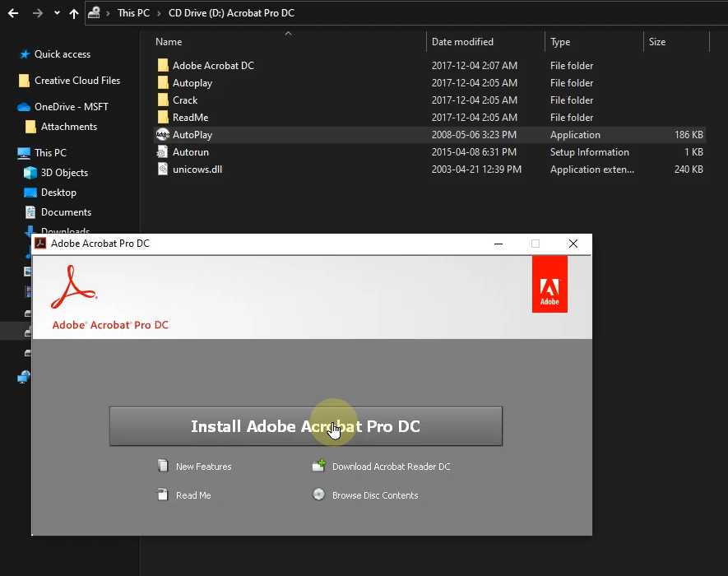This screenshot has width=728, height=576.
Task: Open the recent locations dropdown chevron
Action: coord(57,13)
